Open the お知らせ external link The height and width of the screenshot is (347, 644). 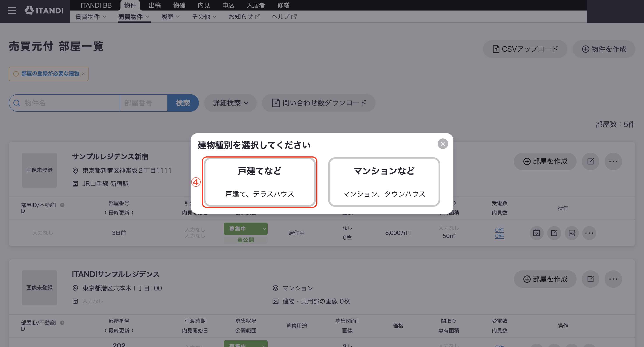[244, 17]
